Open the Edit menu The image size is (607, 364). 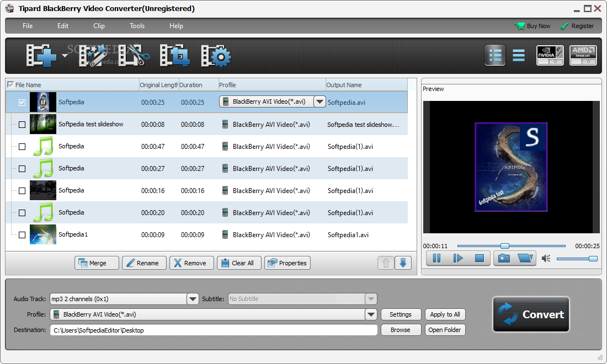[x=63, y=26]
